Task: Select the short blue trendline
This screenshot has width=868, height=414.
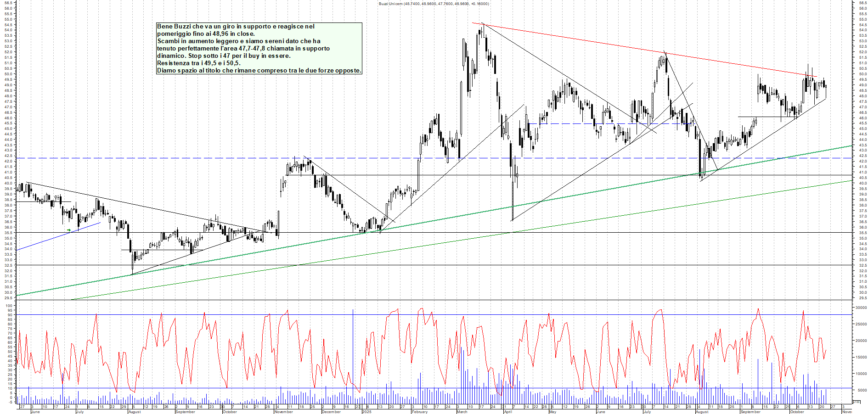Action: click(55, 237)
